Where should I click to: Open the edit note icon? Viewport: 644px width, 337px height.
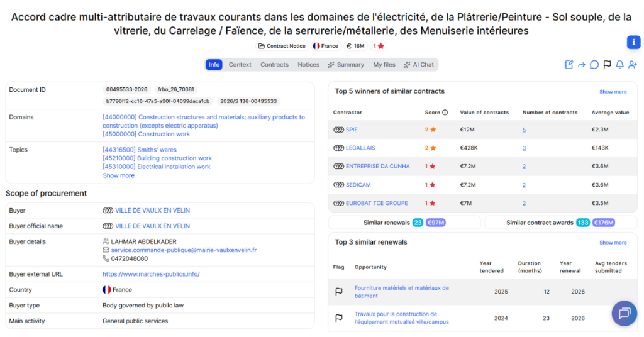tap(569, 64)
